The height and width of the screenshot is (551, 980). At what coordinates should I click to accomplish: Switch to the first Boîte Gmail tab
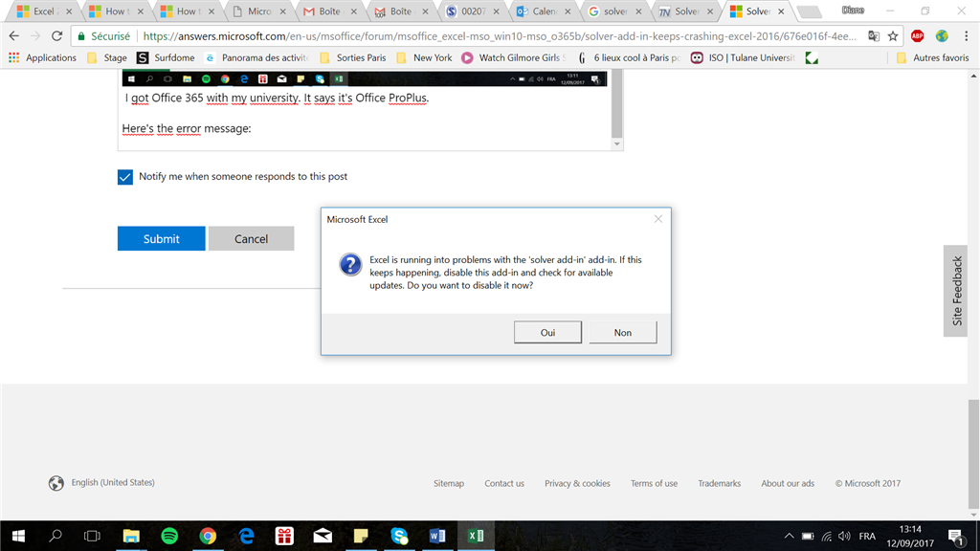329,11
